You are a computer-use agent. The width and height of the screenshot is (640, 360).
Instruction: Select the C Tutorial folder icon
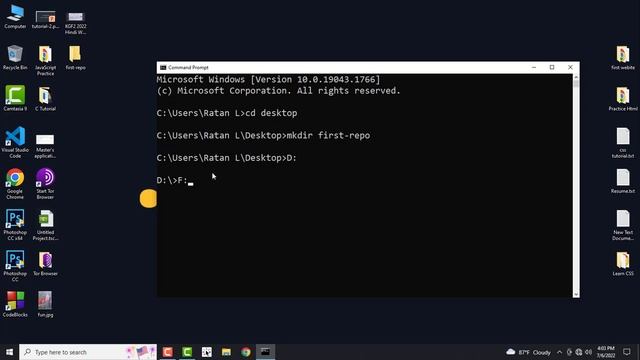45,98
